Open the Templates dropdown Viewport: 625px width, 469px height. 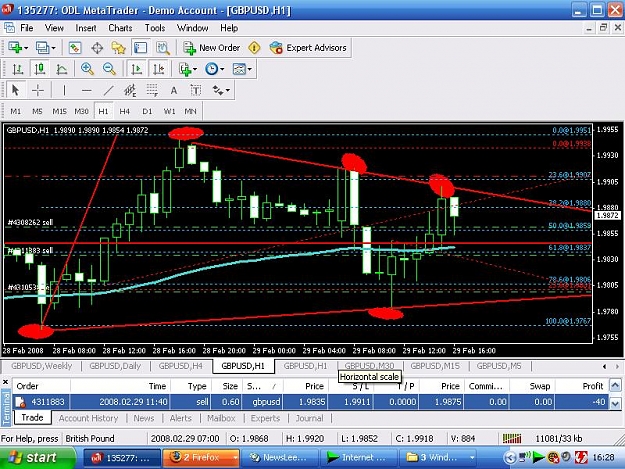click(242, 69)
